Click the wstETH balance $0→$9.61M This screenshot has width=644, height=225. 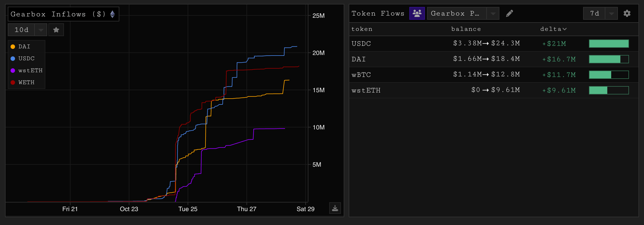pos(496,90)
